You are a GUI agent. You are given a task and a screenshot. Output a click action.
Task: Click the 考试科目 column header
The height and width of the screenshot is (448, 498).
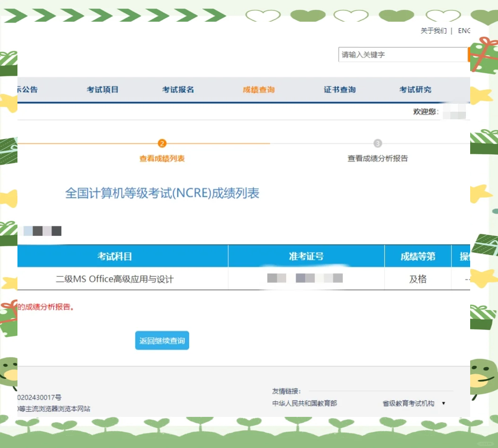[x=115, y=257]
